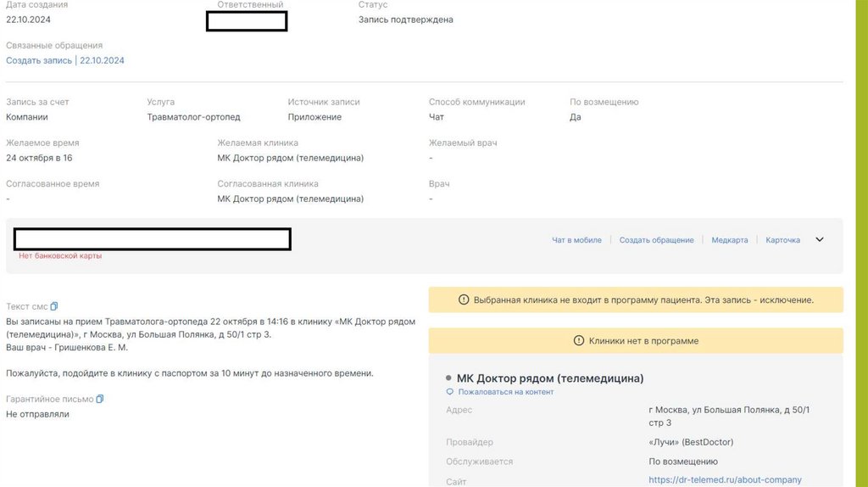Click the 'Клиники нет в программе' banner text

pos(643,341)
